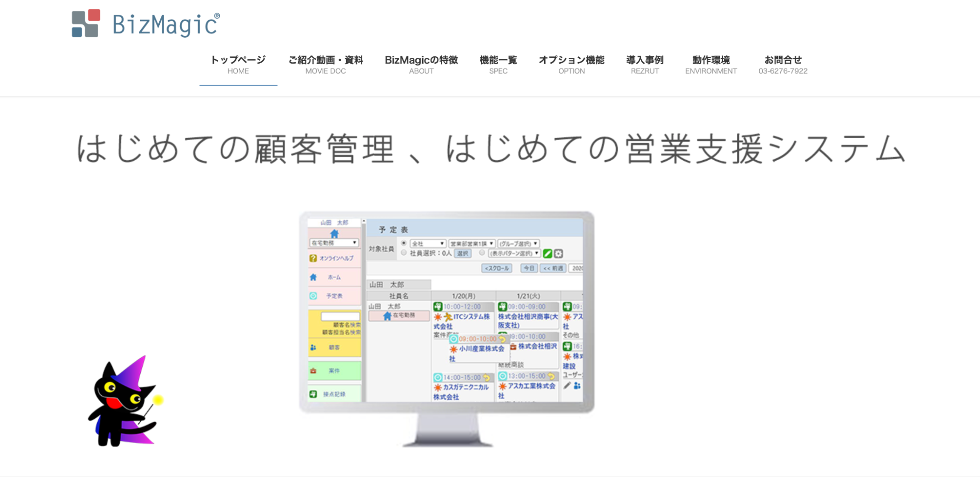Click the sun icon beside アスカ工業株式会社

click(x=503, y=386)
